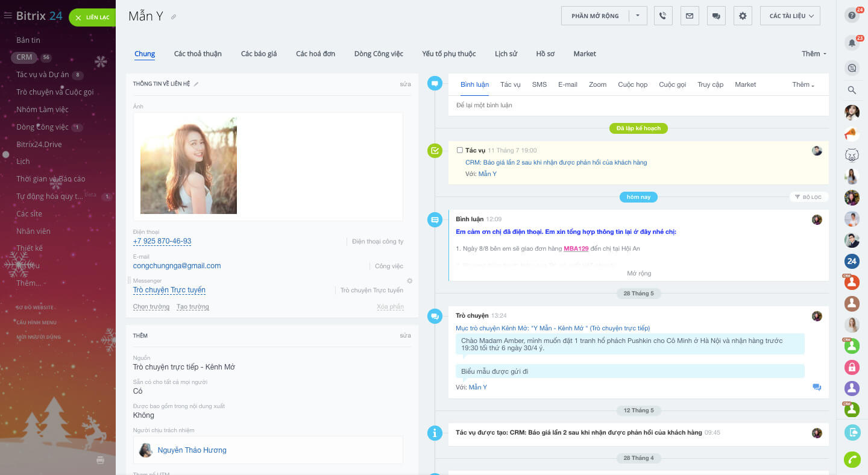This screenshot has width=868, height=475.
Task: Click pencil icon beside Thông tin về liên hệ
Action: (196, 84)
